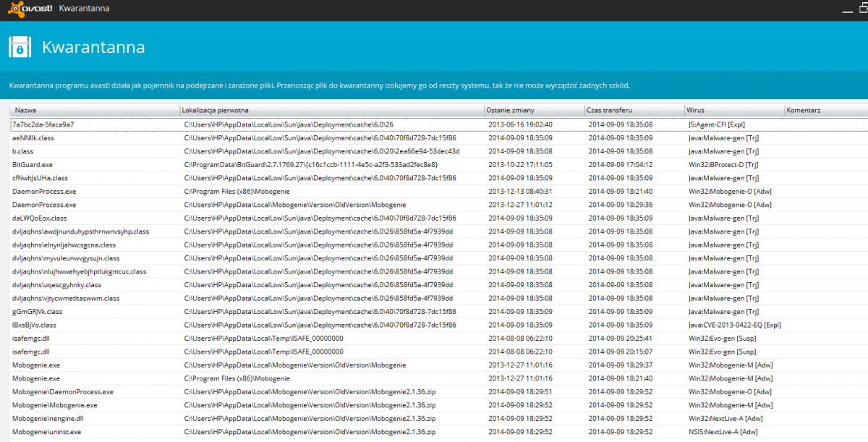Image resolution: width=868 pixels, height=442 pixels.
Task: Click the 2013-12-13 08:40:31 date cell
Action: (519, 191)
